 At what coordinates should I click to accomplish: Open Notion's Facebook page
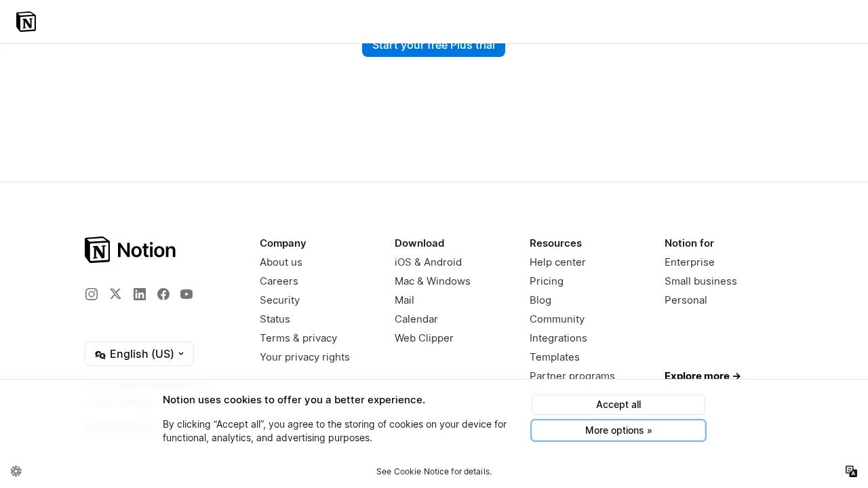163,294
